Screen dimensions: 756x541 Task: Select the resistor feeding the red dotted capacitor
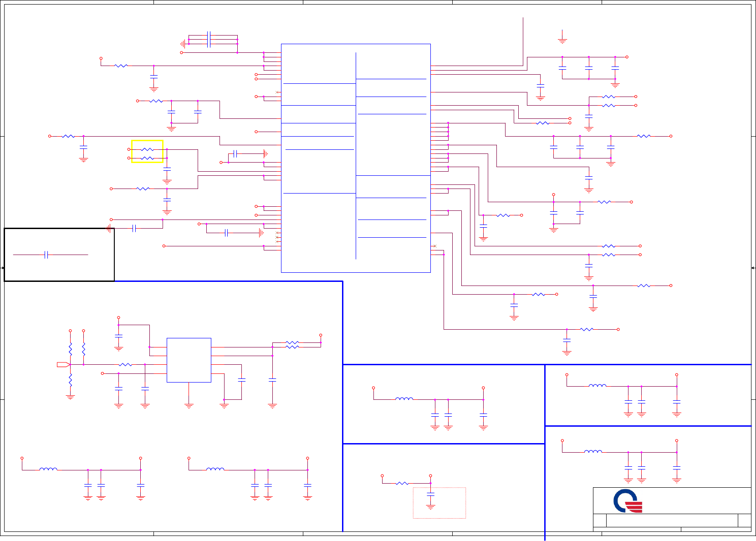click(x=402, y=483)
